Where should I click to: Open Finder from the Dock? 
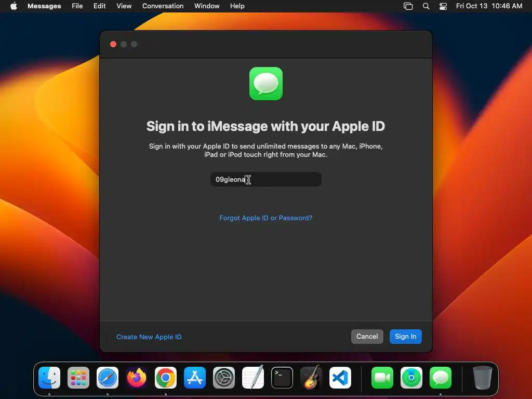click(49, 377)
